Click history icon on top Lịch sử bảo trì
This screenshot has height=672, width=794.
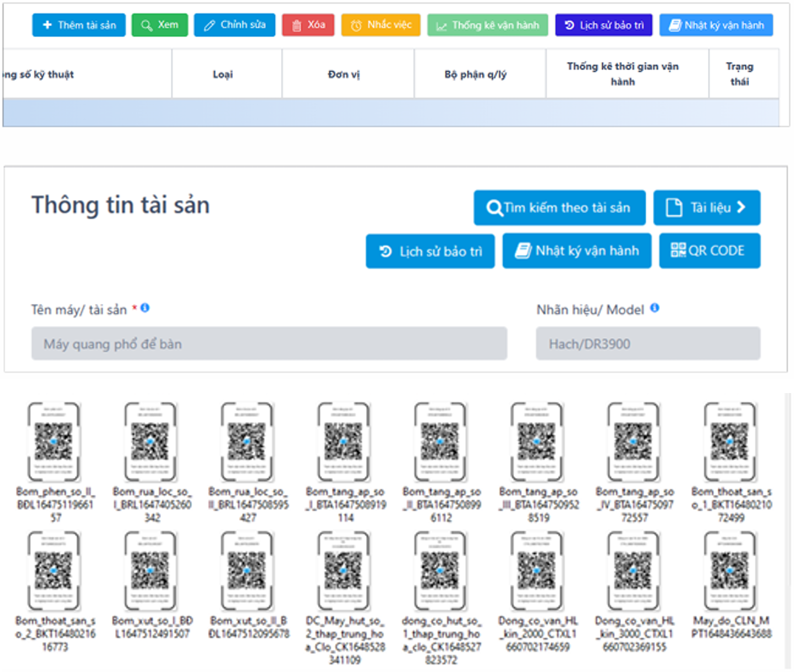pyautogui.click(x=570, y=26)
